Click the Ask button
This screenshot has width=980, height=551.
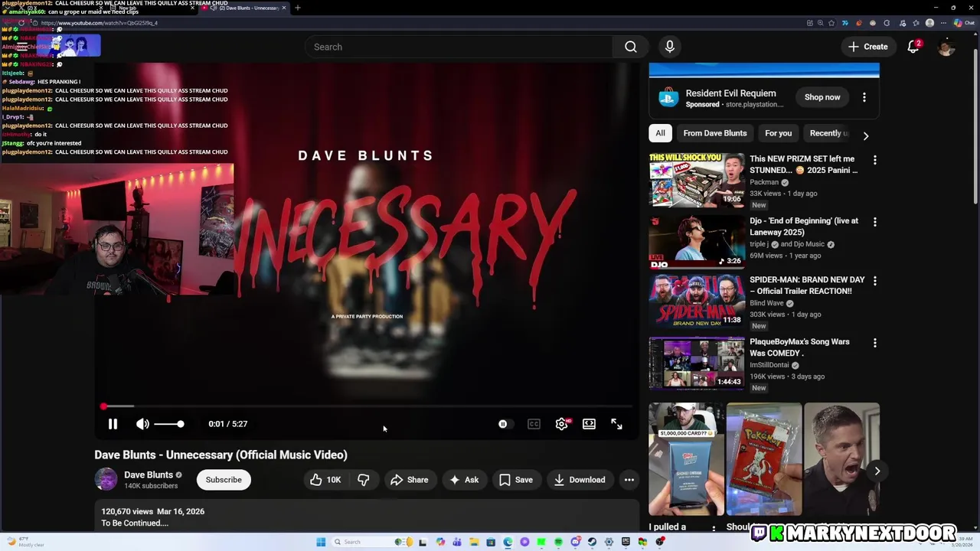click(x=464, y=480)
